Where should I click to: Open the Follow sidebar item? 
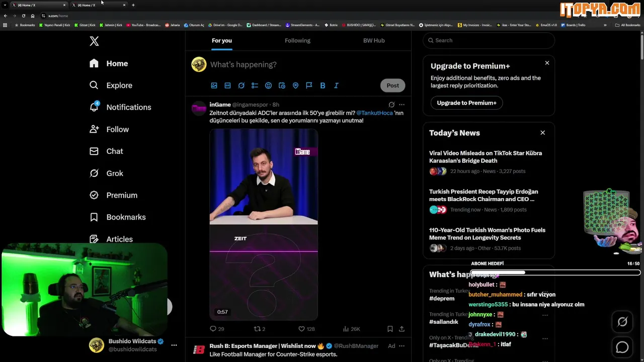coord(109,129)
